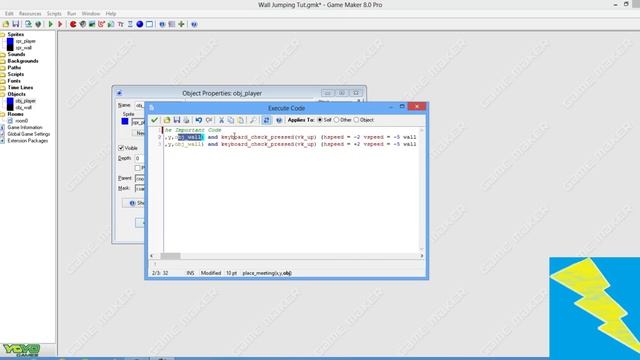
Task: Click blue sprite preview in Object Properties
Action: point(125,122)
